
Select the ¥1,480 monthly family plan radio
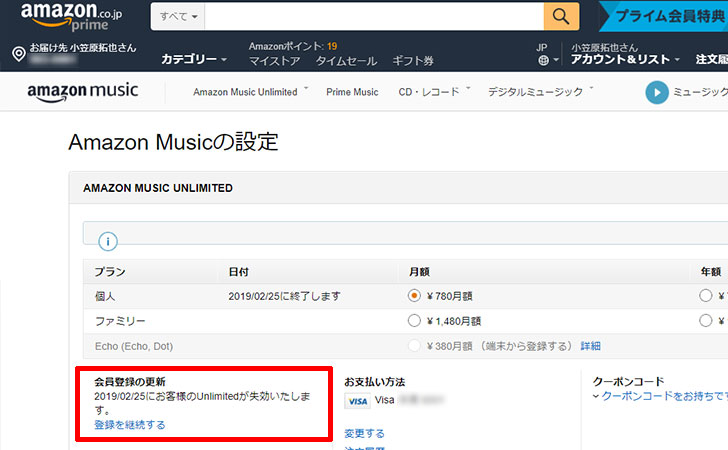(414, 321)
